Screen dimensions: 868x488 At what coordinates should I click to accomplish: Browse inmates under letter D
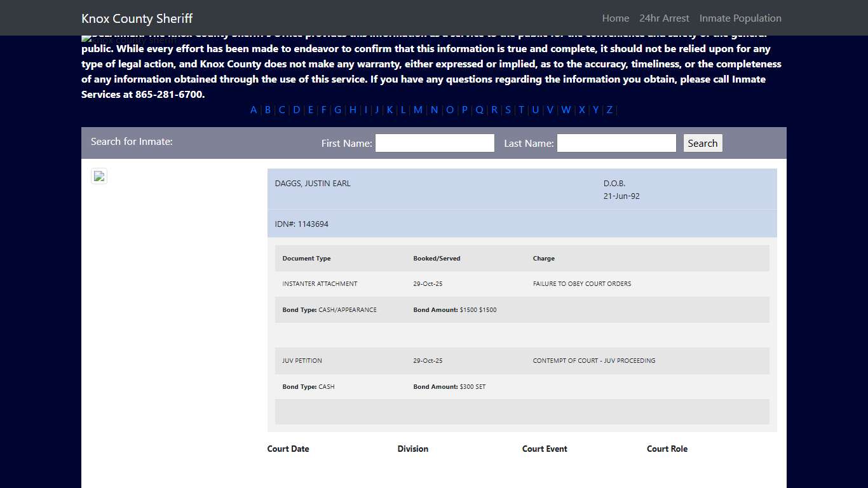(x=296, y=110)
